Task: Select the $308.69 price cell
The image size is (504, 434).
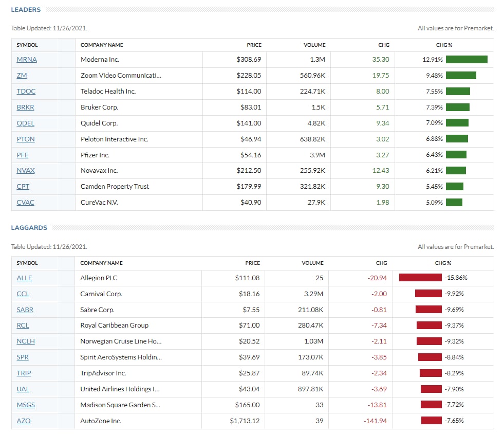Action: tap(249, 60)
